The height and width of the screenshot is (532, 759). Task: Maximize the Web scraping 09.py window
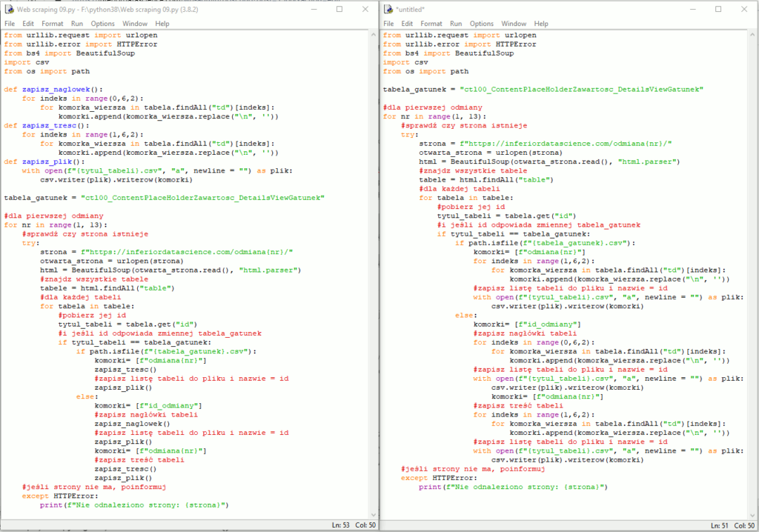(x=339, y=10)
